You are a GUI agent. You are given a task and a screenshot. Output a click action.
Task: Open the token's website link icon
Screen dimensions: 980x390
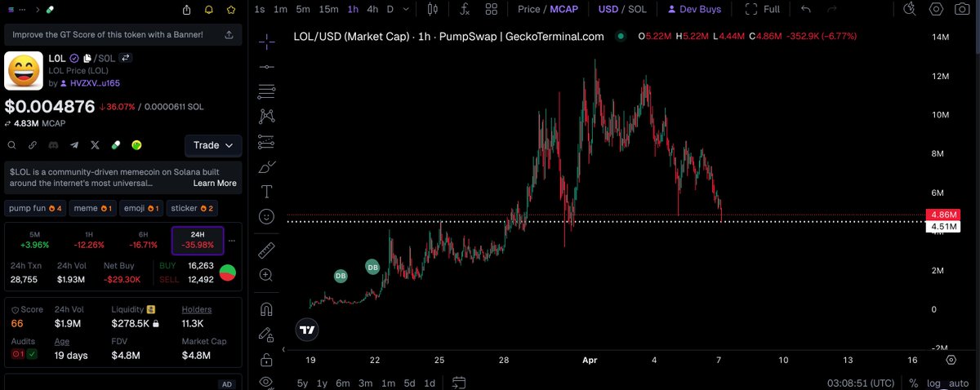tap(33, 144)
